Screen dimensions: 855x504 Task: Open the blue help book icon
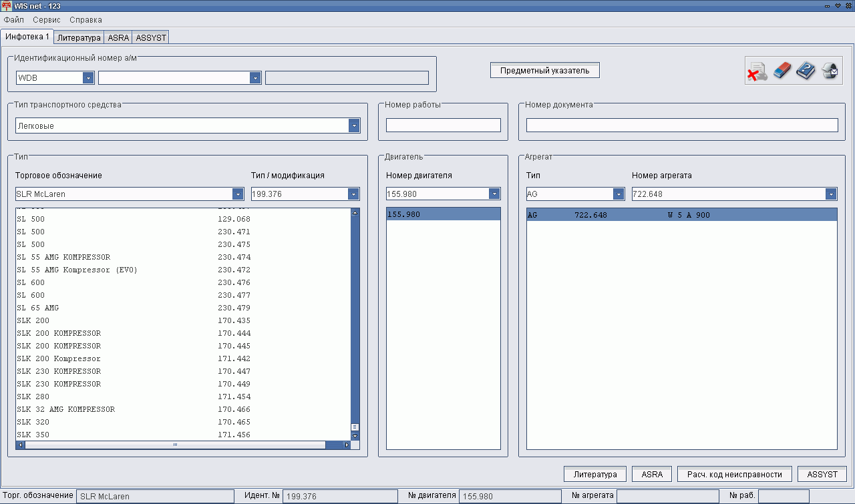[x=806, y=71]
